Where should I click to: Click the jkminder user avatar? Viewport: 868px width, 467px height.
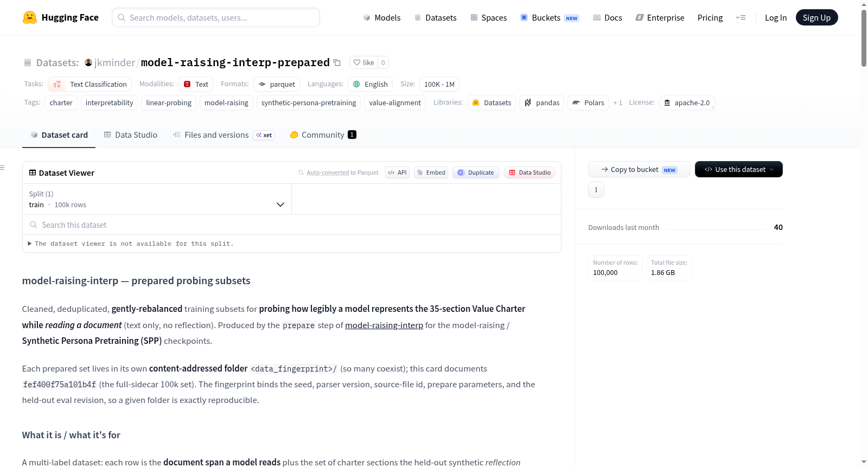point(88,62)
